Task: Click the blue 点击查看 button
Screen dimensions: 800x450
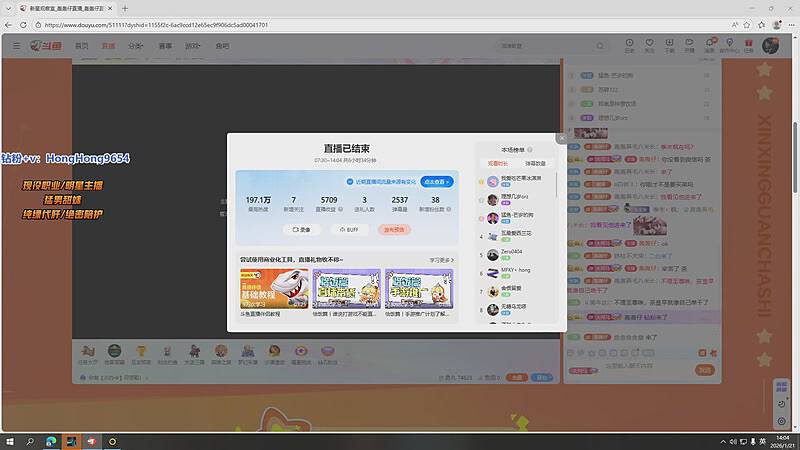Action: 437,182
